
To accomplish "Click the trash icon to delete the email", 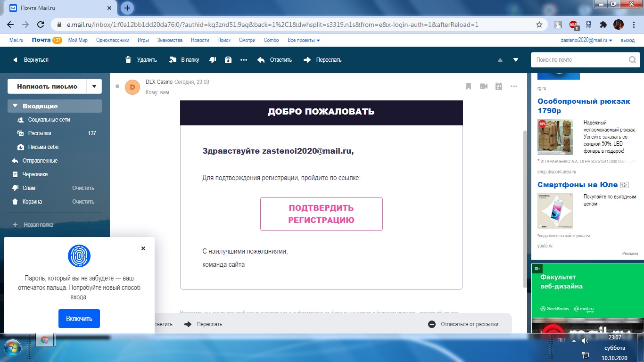I will tap(128, 60).
